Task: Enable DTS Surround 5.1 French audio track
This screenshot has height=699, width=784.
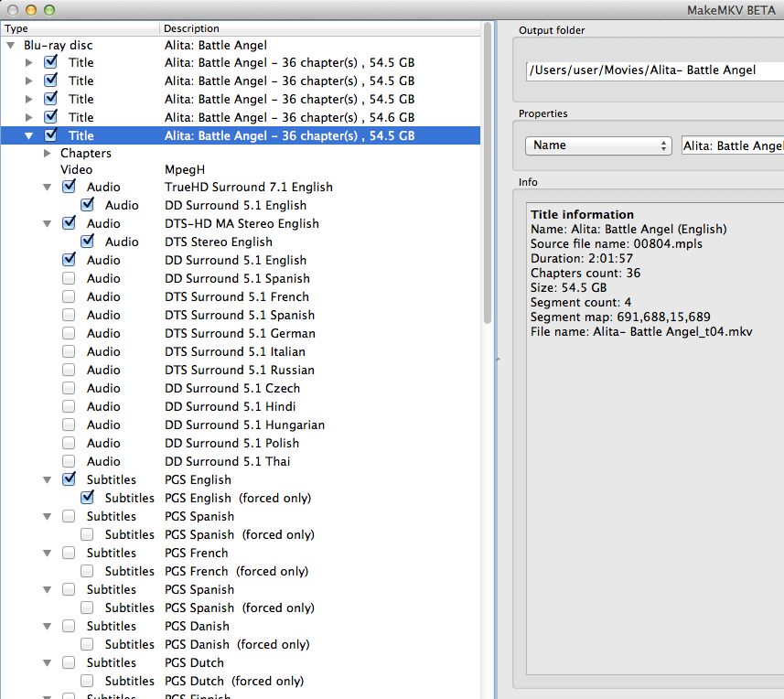Action: pyautogui.click(x=69, y=296)
